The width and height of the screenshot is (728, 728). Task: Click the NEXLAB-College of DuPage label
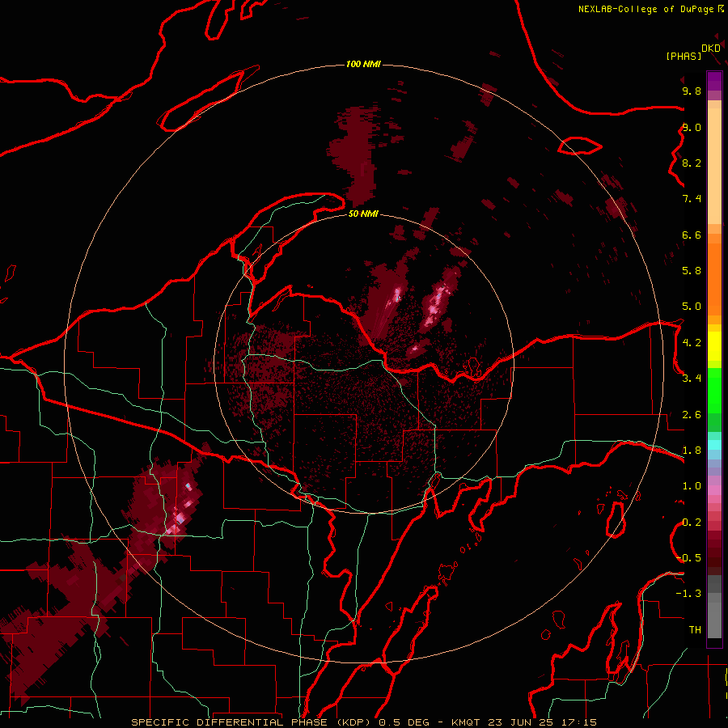pyautogui.click(x=645, y=9)
